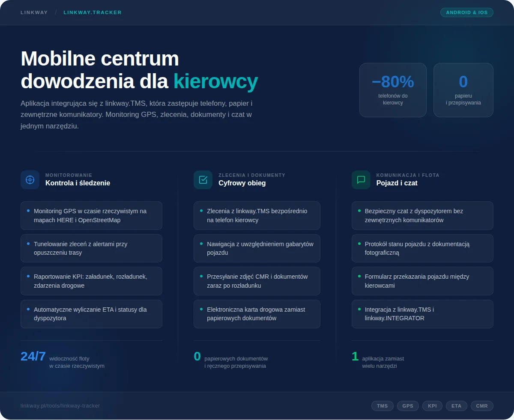The width and height of the screenshot is (514, 420).
Task: Click the CMR tag in the footer
Action: coord(482,406)
